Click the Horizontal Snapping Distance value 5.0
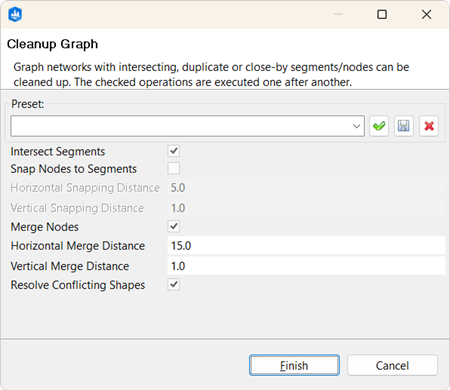This screenshot has height=390, width=450. [178, 188]
